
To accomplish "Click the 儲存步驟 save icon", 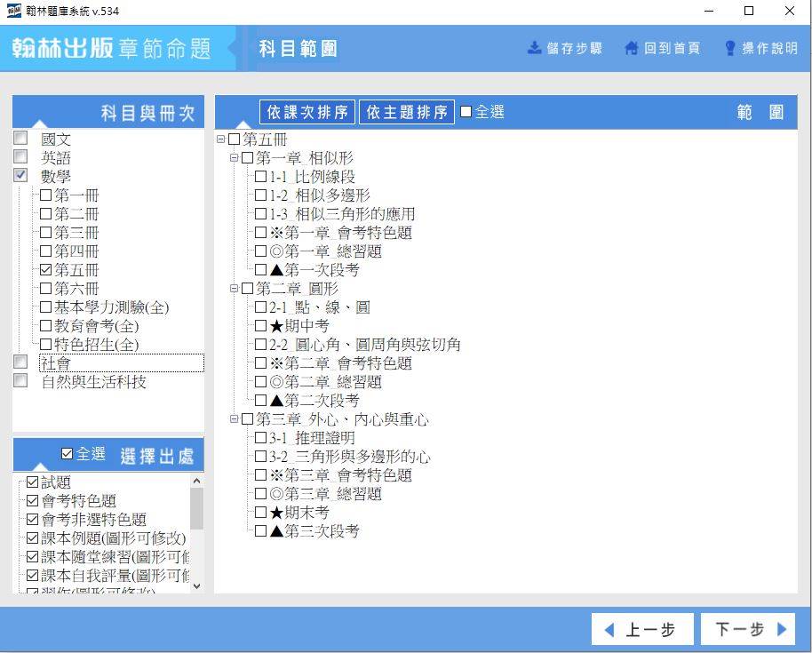I will 534,48.
